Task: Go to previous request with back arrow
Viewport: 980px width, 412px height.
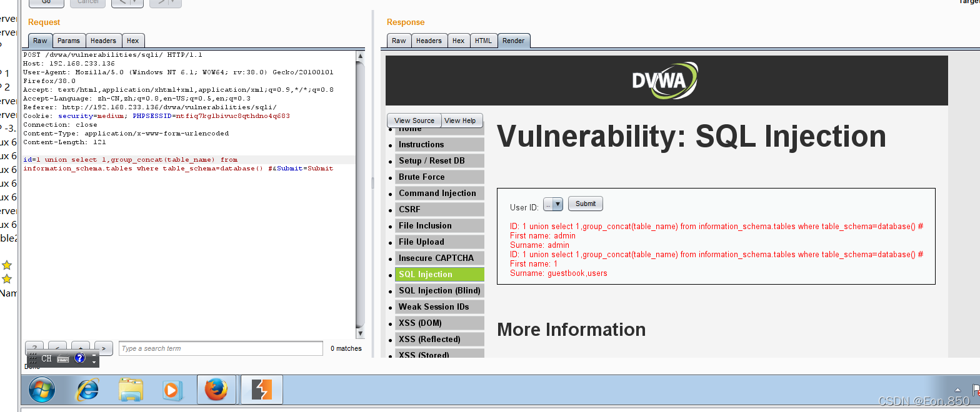Action: 122,2
